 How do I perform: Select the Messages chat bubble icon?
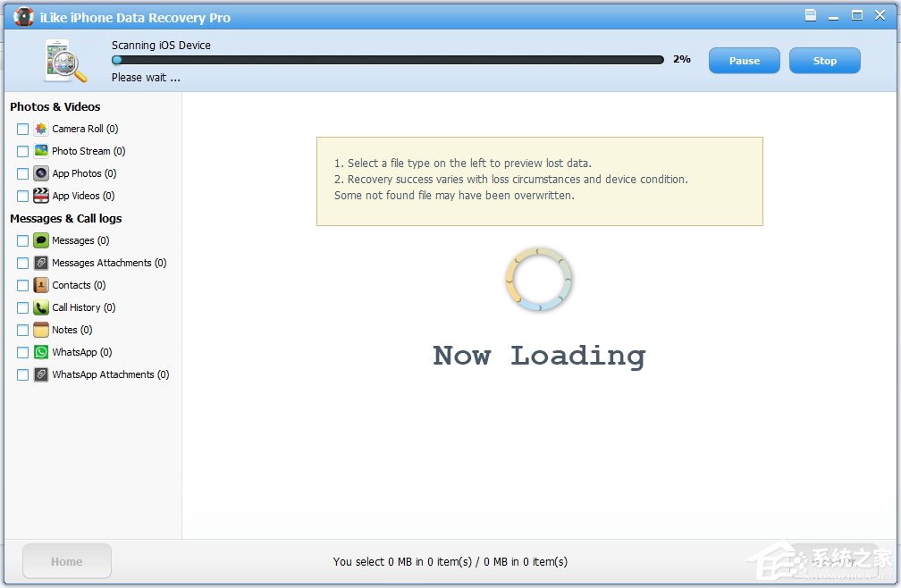tap(39, 240)
